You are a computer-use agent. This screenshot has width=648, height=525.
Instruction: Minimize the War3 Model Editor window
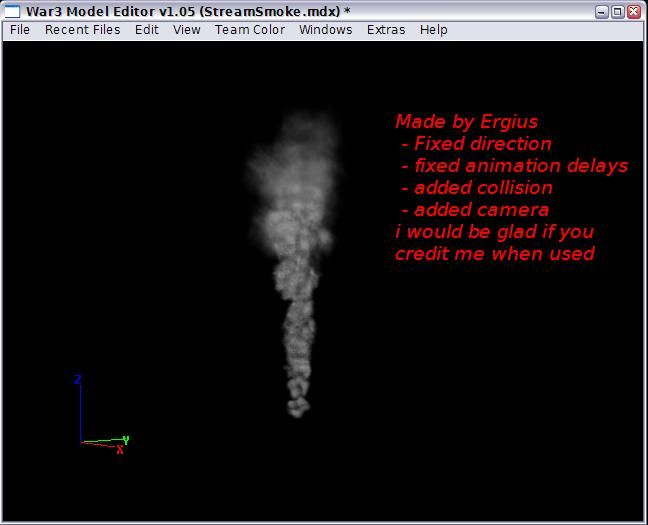click(x=602, y=12)
